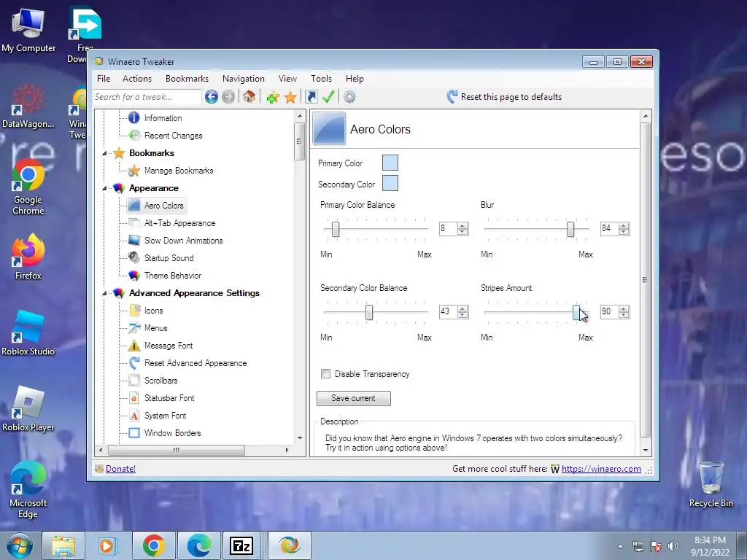
Task: Open settings using the gear toolbar icon
Action: coord(349,97)
